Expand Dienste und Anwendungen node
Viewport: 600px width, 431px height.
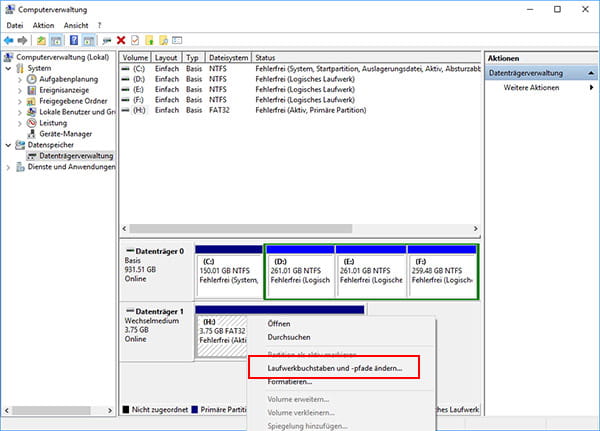(x=8, y=167)
